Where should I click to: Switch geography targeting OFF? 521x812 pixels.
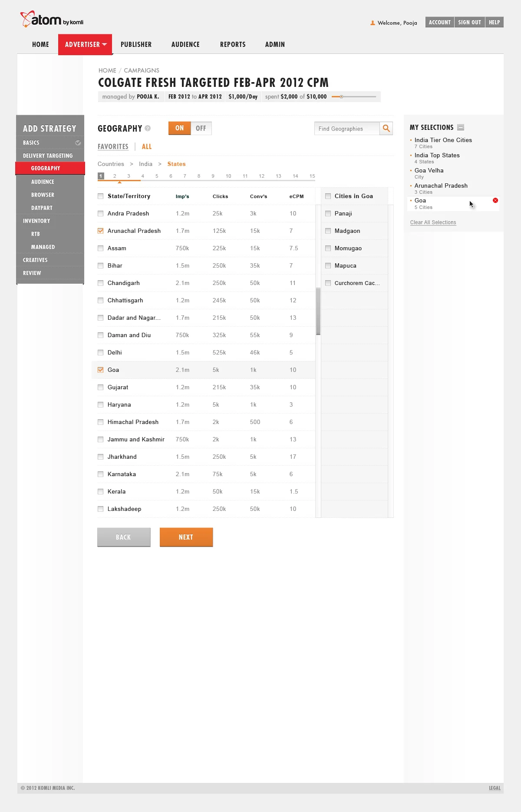pos(201,128)
